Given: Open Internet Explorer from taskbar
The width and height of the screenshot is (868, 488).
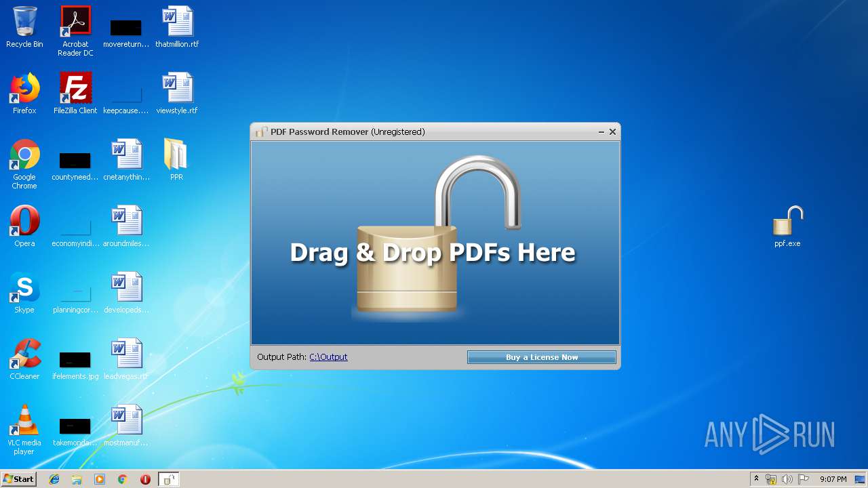Looking at the screenshot, I should point(54,479).
